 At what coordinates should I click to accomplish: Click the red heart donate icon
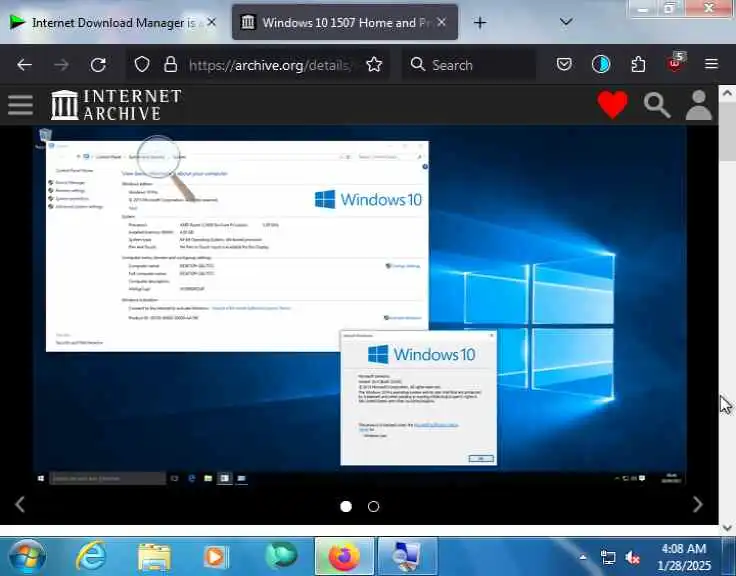[x=613, y=104]
